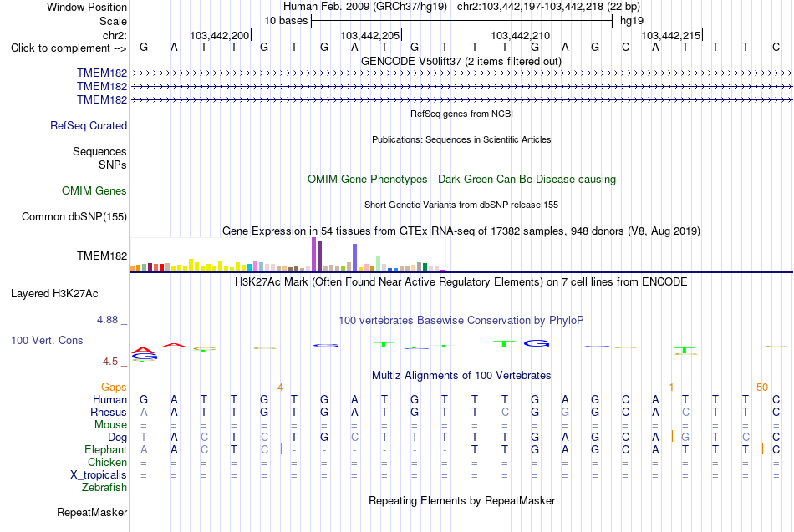Click the gap count '50' in Gaps row
Image resolution: width=794 pixels, height=532 pixels.
click(x=762, y=388)
